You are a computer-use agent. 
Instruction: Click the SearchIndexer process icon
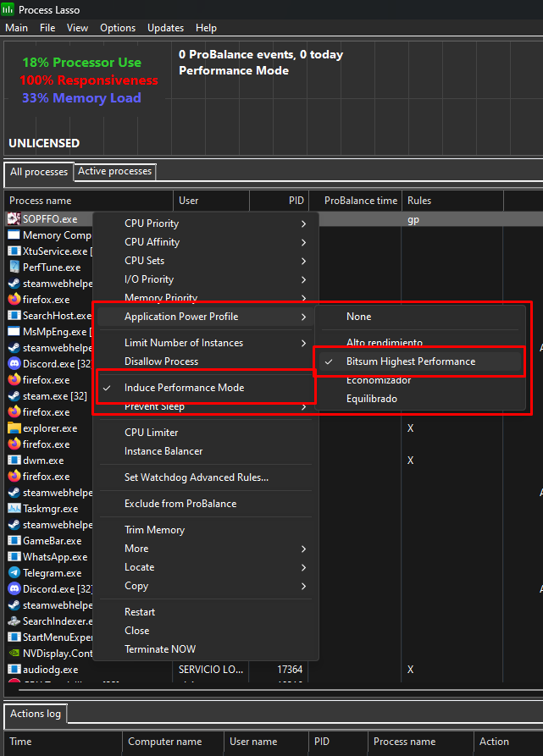pyautogui.click(x=14, y=621)
